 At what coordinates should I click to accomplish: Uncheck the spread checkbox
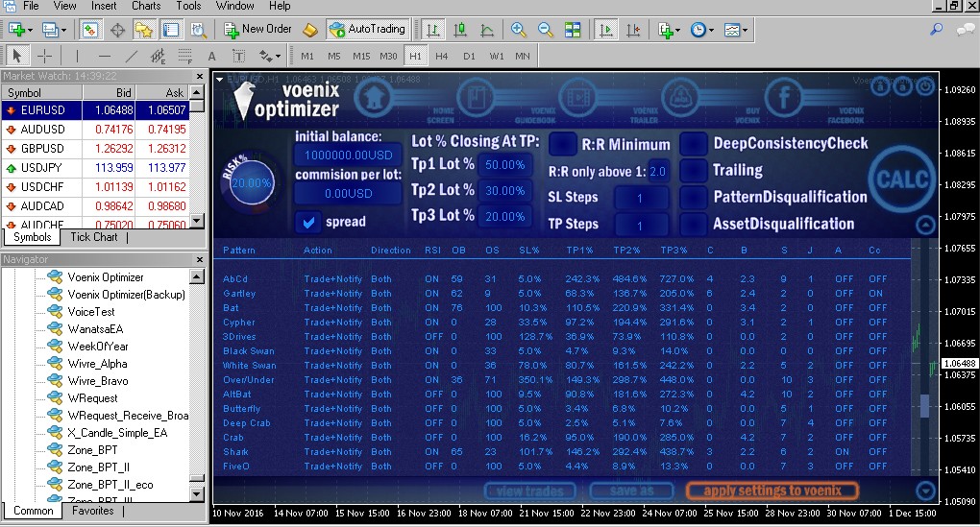click(308, 223)
